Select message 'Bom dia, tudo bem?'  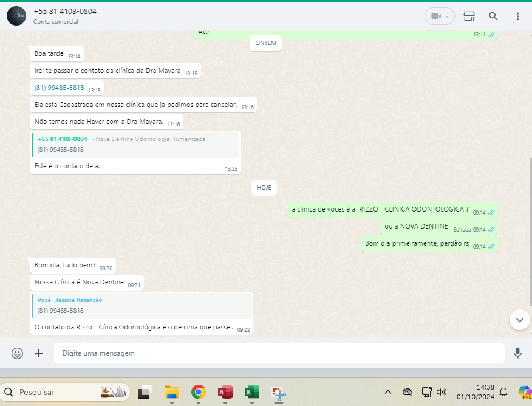point(73,266)
